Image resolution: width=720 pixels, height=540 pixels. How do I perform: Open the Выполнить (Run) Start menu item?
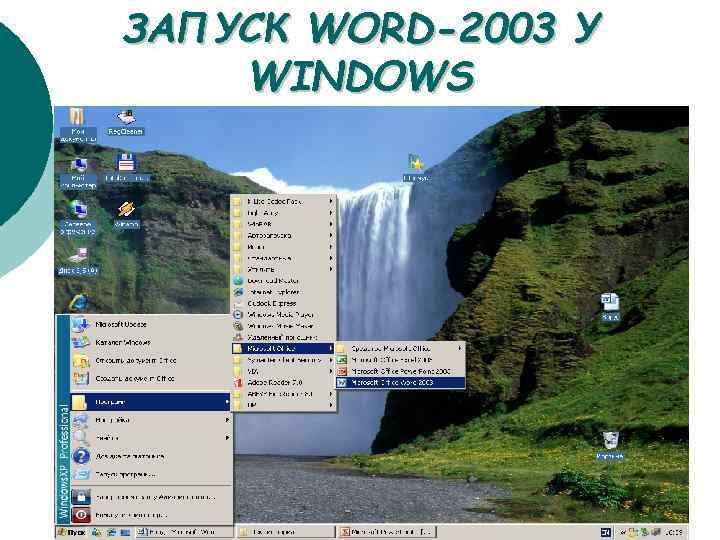(x=151, y=474)
